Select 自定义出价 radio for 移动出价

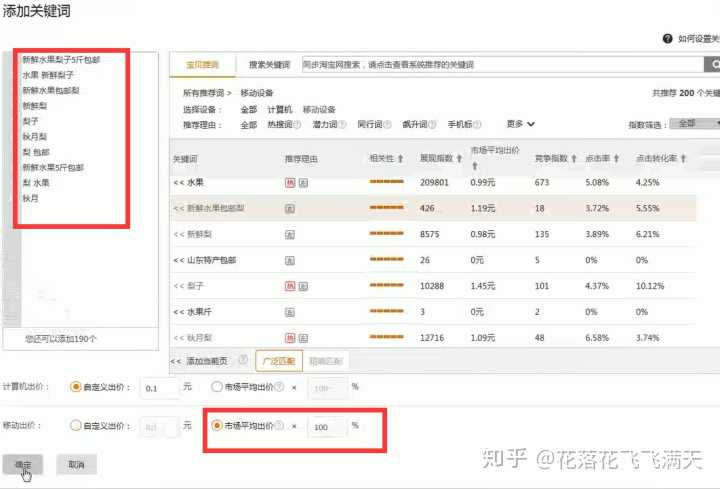76,425
